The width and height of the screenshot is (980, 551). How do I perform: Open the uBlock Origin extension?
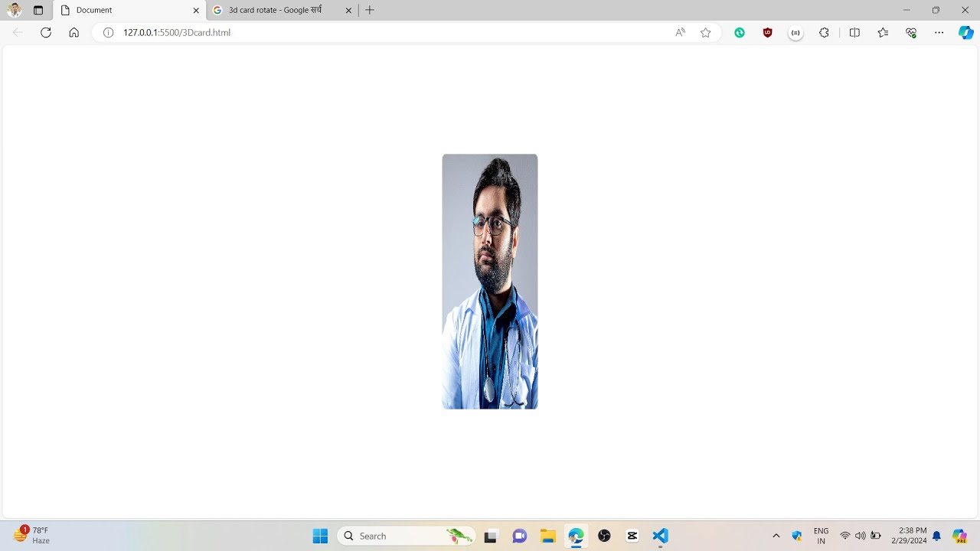(x=767, y=32)
